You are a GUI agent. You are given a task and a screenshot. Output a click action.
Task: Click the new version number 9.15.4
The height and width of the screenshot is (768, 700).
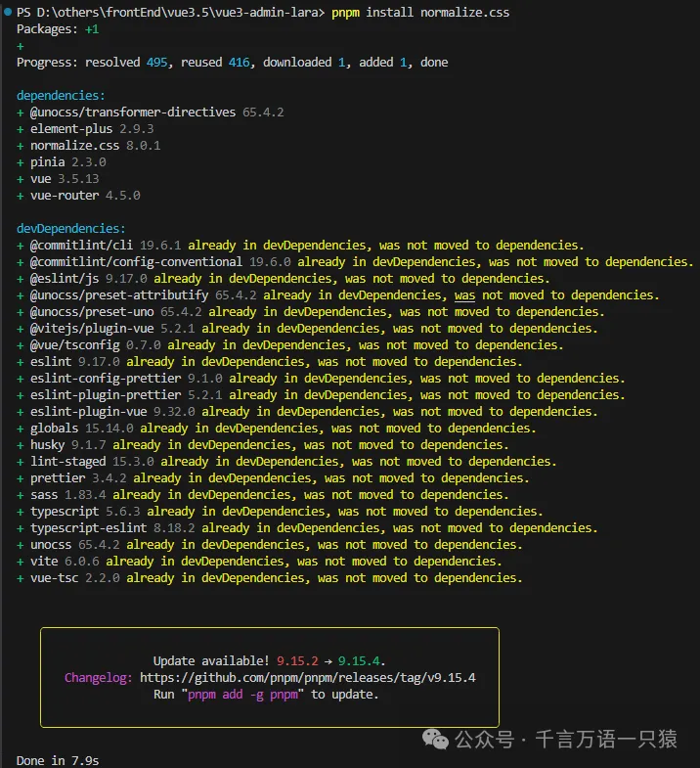361,660
